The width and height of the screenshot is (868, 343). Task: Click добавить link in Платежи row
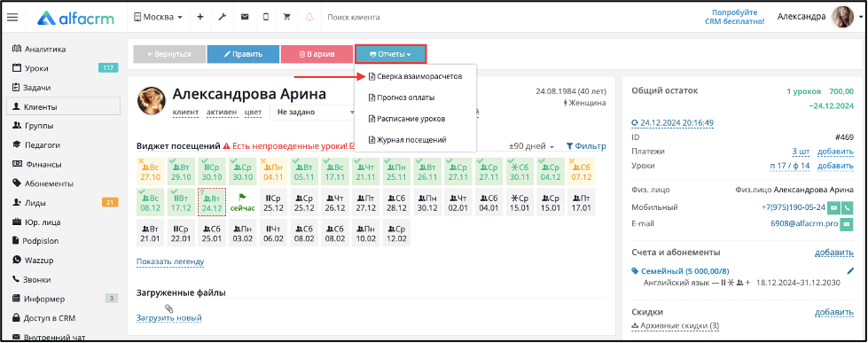coord(835,151)
